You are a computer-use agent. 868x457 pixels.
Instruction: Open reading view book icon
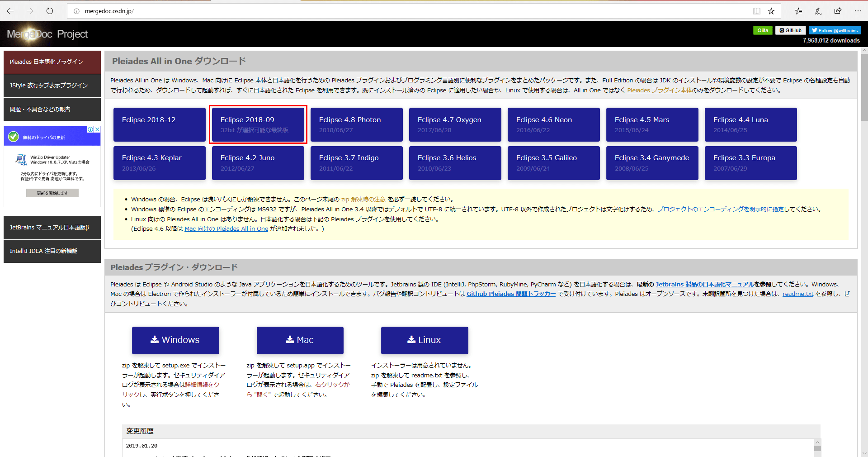(757, 11)
